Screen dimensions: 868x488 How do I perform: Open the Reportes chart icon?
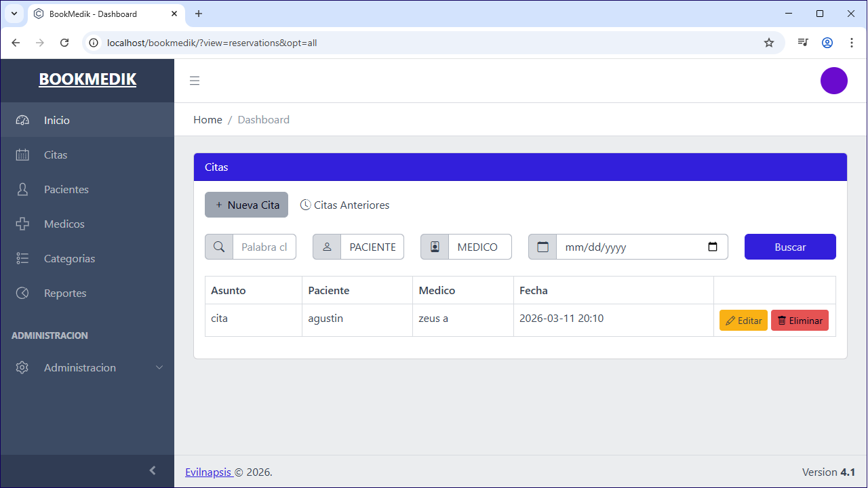(x=22, y=293)
